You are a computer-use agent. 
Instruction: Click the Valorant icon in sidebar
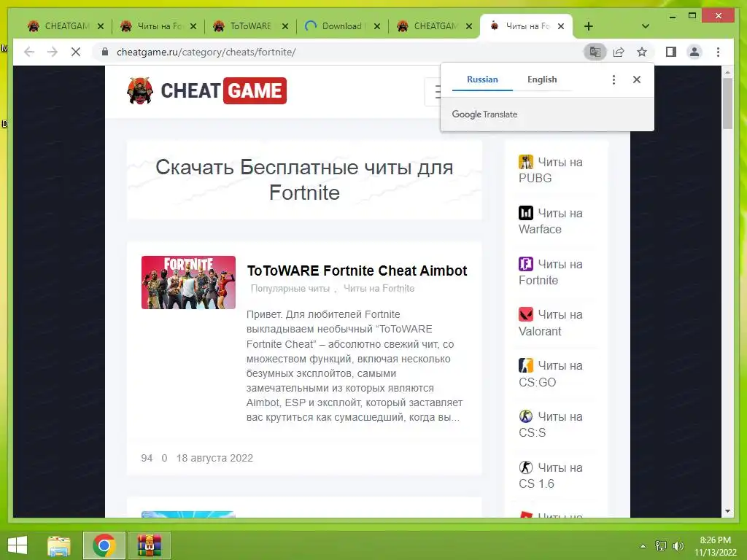point(526,314)
